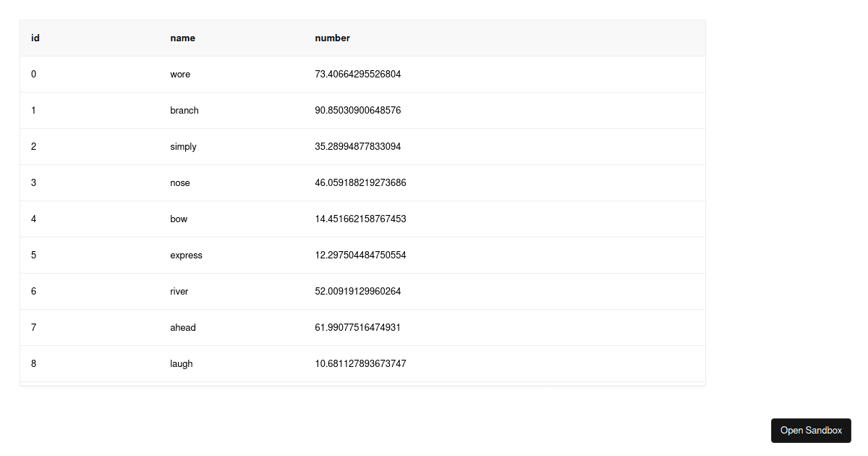This screenshot has height=456, width=868.
Task: Click the id cell showing 8
Action: (x=33, y=363)
